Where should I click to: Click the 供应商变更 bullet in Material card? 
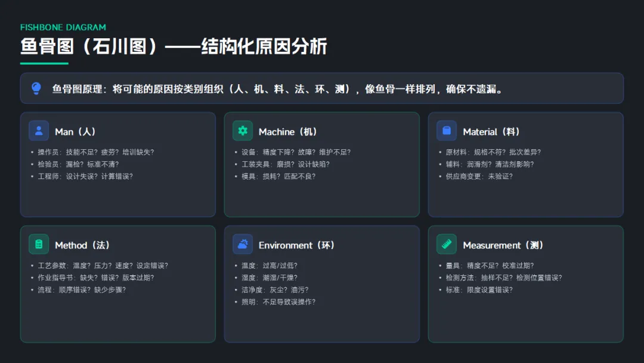[x=479, y=176]
